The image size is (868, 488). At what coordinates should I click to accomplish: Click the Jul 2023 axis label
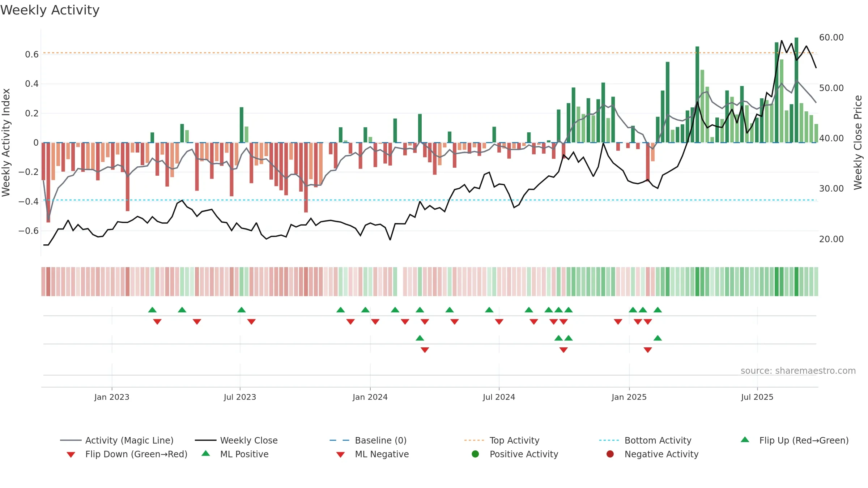pos(240,397)
